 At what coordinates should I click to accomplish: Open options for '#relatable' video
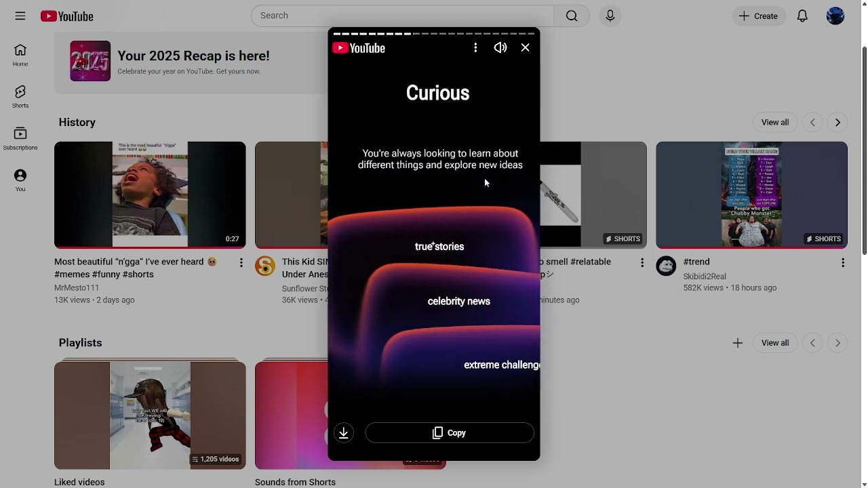pos(642,262)
